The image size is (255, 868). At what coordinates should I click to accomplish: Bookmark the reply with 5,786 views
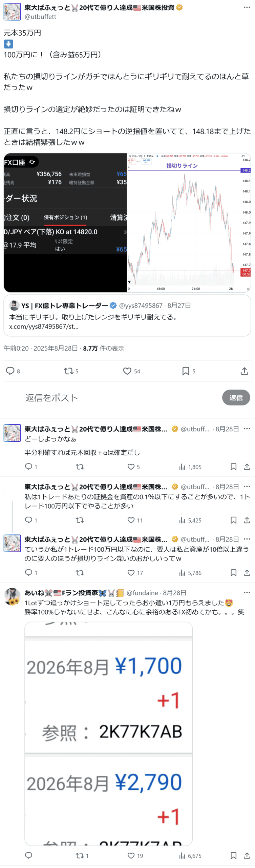click(x=233, y=573)
